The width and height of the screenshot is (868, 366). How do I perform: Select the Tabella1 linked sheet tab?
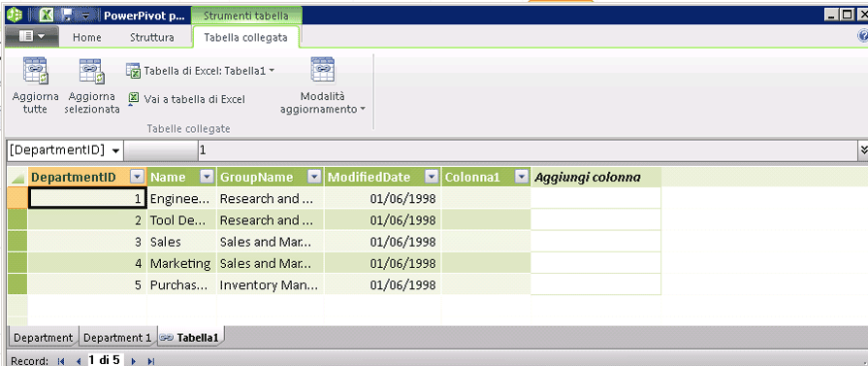[x=190, y=337]
